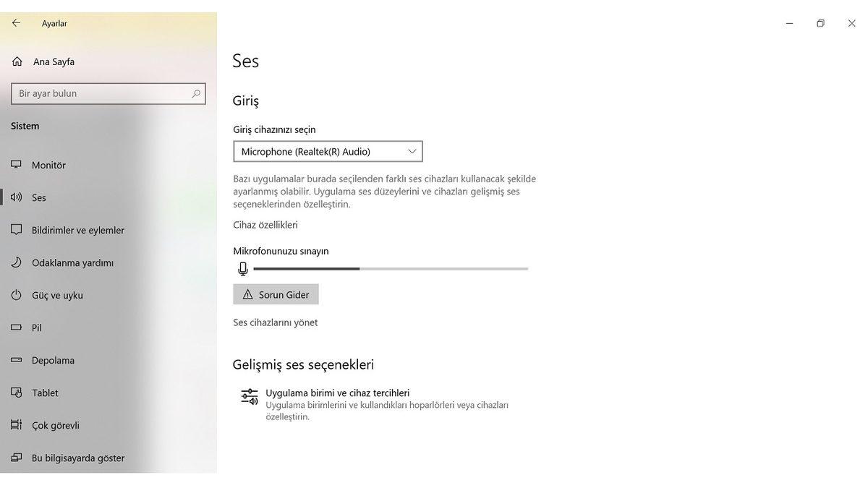Click the search magnifier icon
This screenshot has width=868, height=488.
pos(196,93)
